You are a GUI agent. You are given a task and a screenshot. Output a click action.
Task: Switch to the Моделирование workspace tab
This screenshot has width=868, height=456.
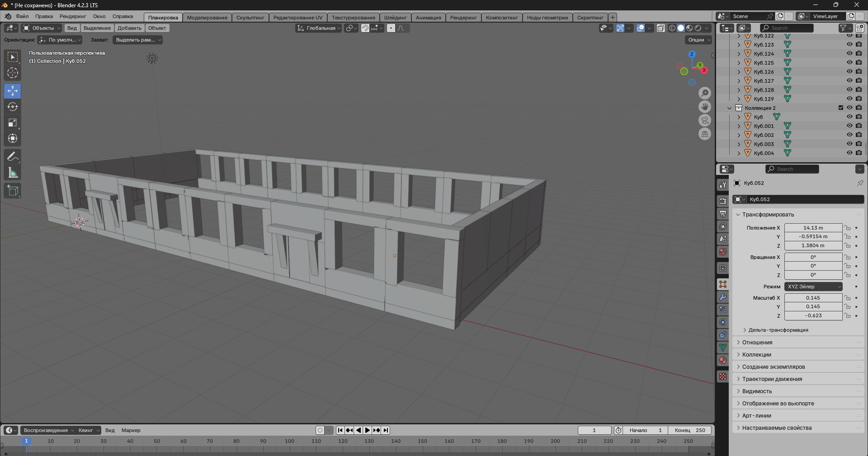click(207, 18)
